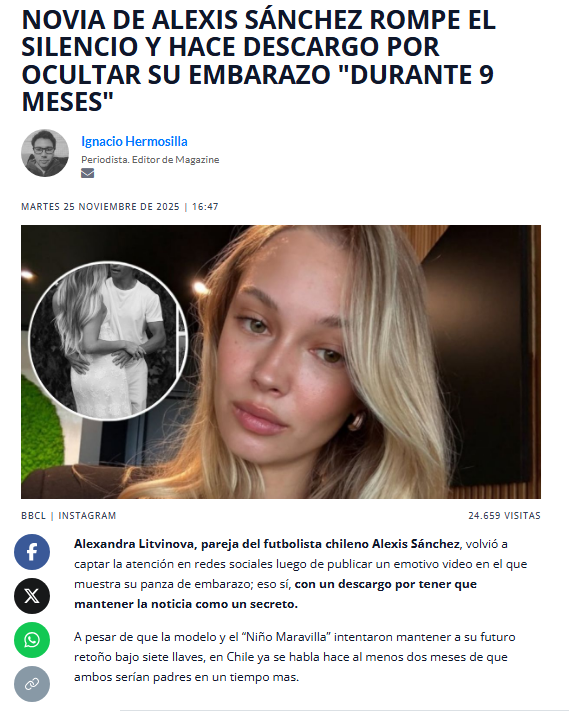Click bold phrase 'mantener la noticia como un secreto'
This screenshot has height=718, width=569.
click(185, 604)
